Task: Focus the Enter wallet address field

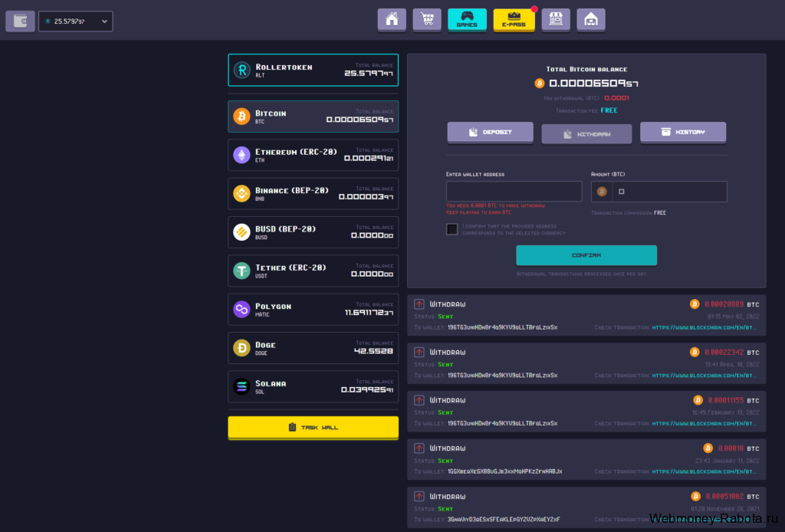Action: pyautogui.click(x=514, y=191)
